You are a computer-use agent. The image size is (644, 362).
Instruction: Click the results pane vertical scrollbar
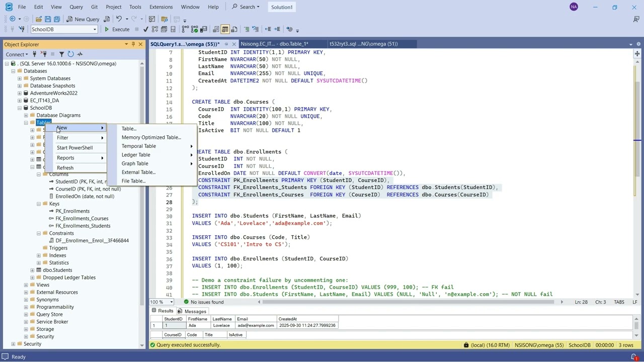tap(637, 325)
